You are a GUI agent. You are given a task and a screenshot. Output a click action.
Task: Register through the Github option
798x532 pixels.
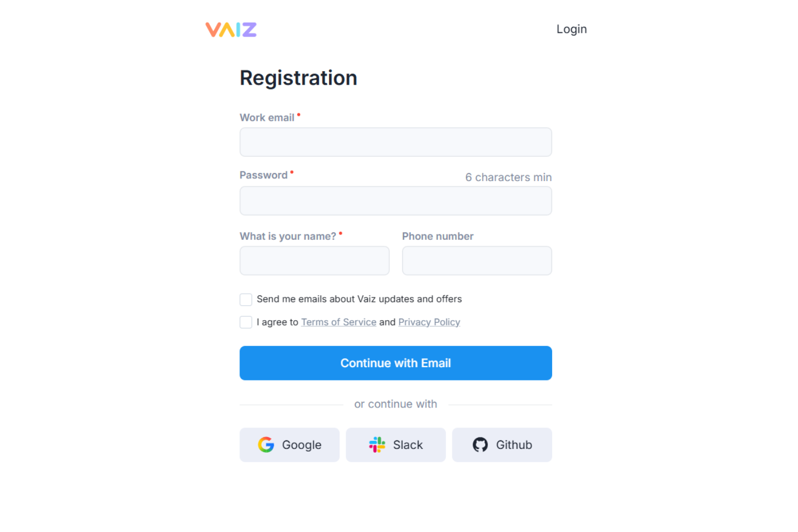click(x=501, y=445)
